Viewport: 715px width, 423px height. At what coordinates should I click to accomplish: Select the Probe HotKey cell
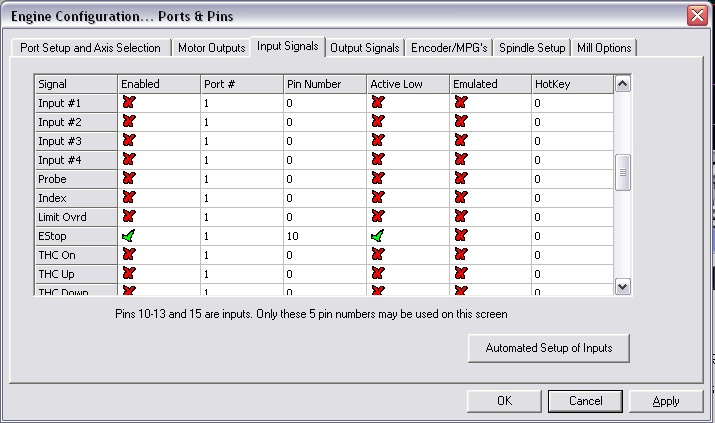[570, 179]
